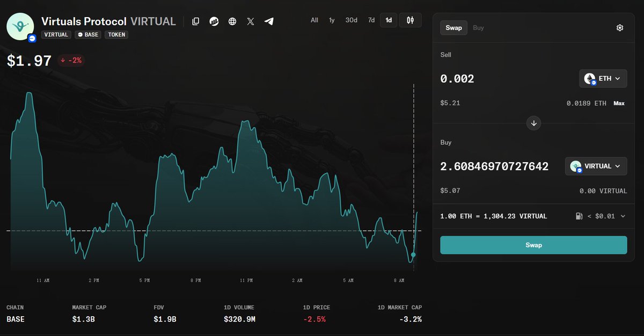644x336 pixels.
Task: Open the ETH token dropdown
Action: [x=603, y=78]
